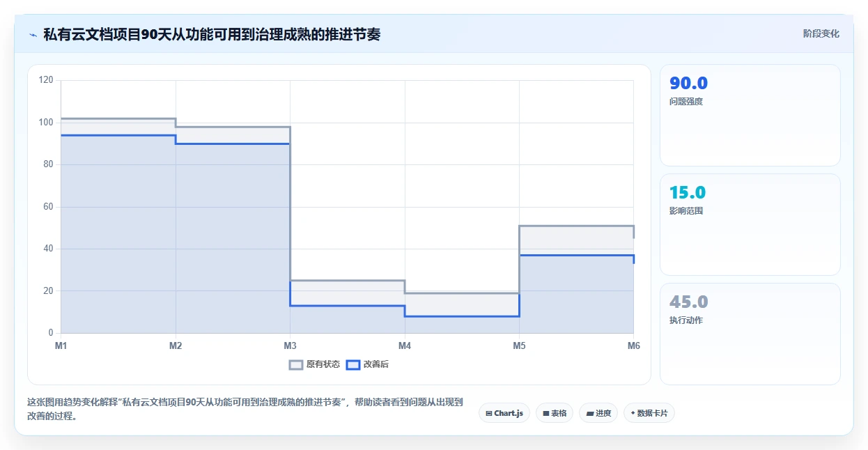Click the M1 x-axis label

click(x=61, y=346)
